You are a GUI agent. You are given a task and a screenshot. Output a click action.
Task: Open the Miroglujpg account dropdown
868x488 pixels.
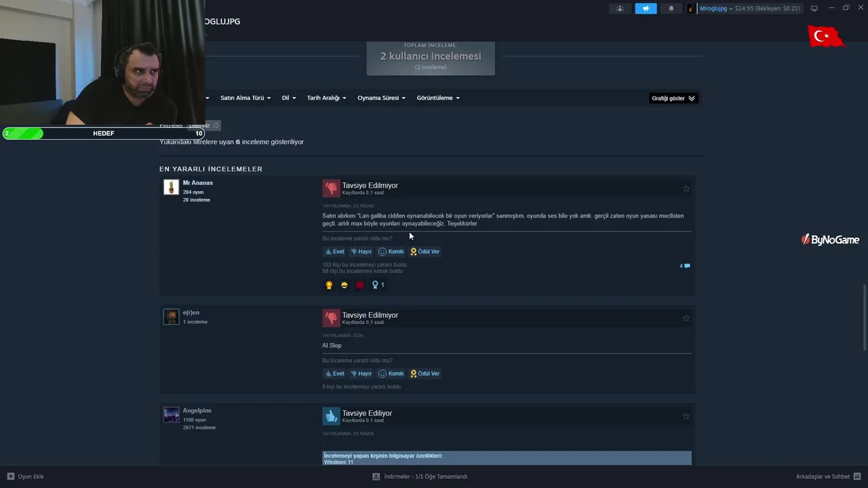[x=716, y=9]
